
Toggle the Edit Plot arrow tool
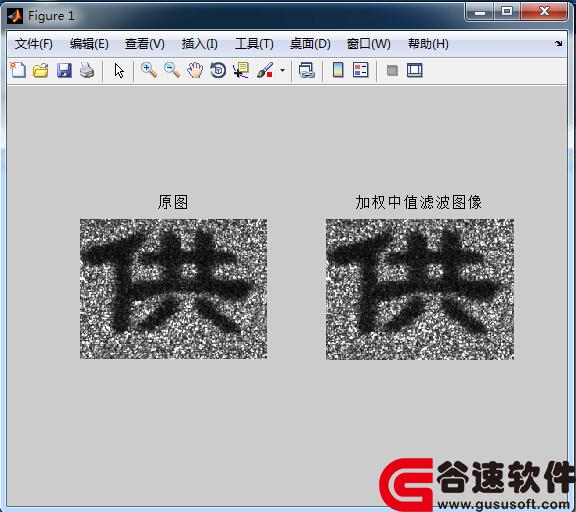click(x=119, y=70)
